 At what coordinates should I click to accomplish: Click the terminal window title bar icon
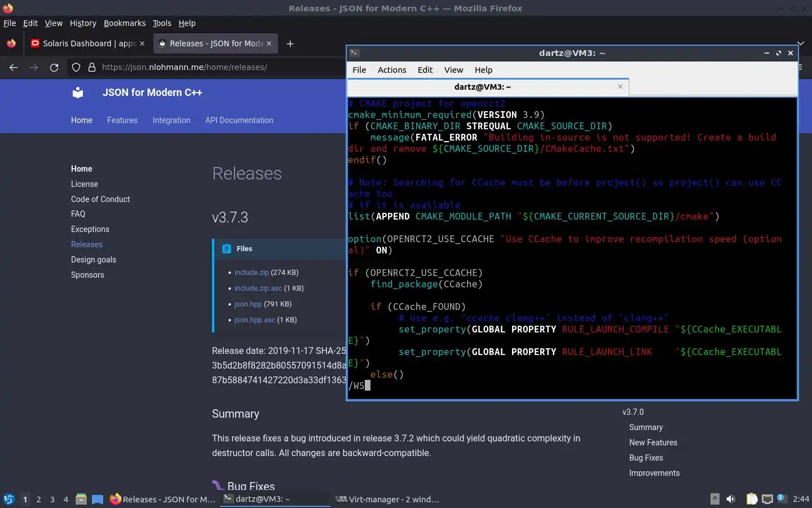[355, 53]
